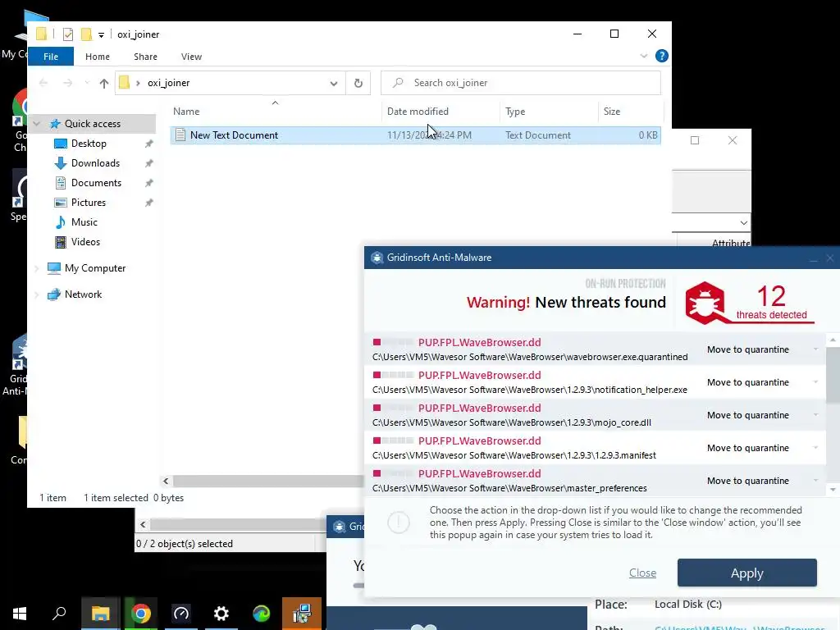
Task: Select Network in navigation pane
Action: coord(83,294)
